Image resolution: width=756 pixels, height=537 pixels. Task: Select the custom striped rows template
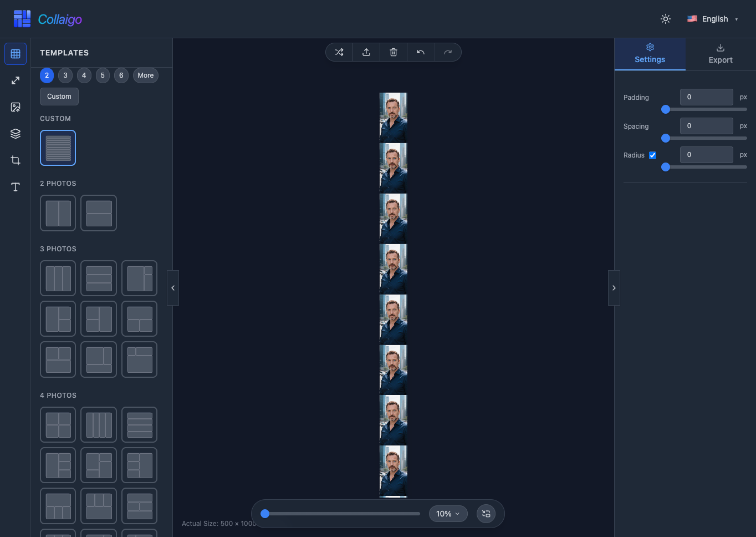[58, 148]
